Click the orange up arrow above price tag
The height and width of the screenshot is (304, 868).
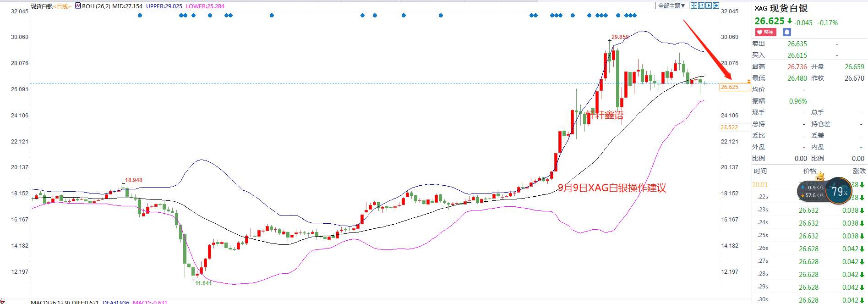[748, 81]
